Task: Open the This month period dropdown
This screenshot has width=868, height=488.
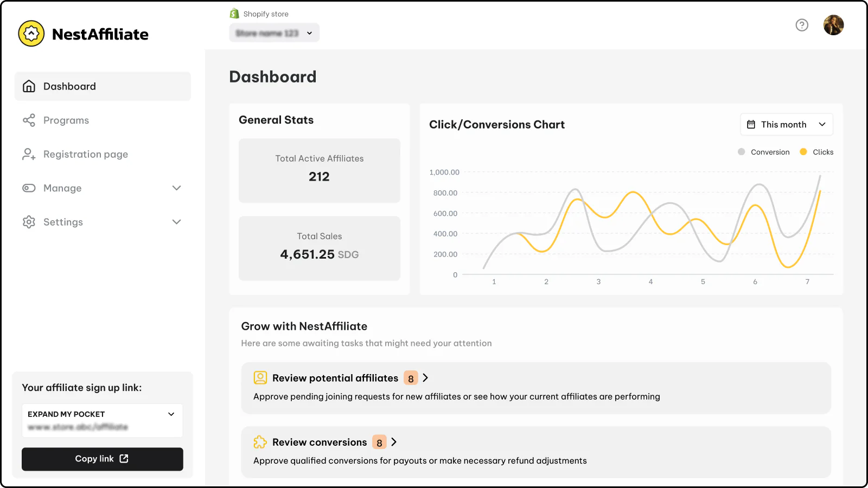Action: click(x=787, y=125)
